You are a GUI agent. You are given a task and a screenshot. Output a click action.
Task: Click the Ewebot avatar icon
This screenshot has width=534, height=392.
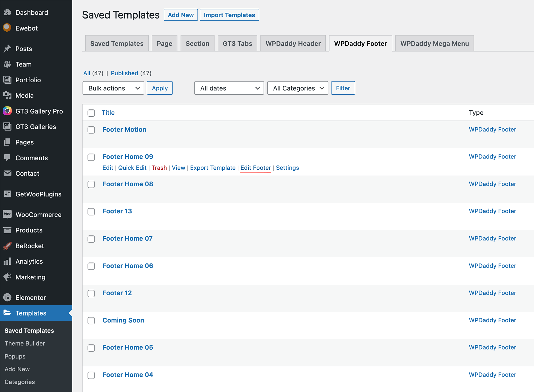(7, 28)
